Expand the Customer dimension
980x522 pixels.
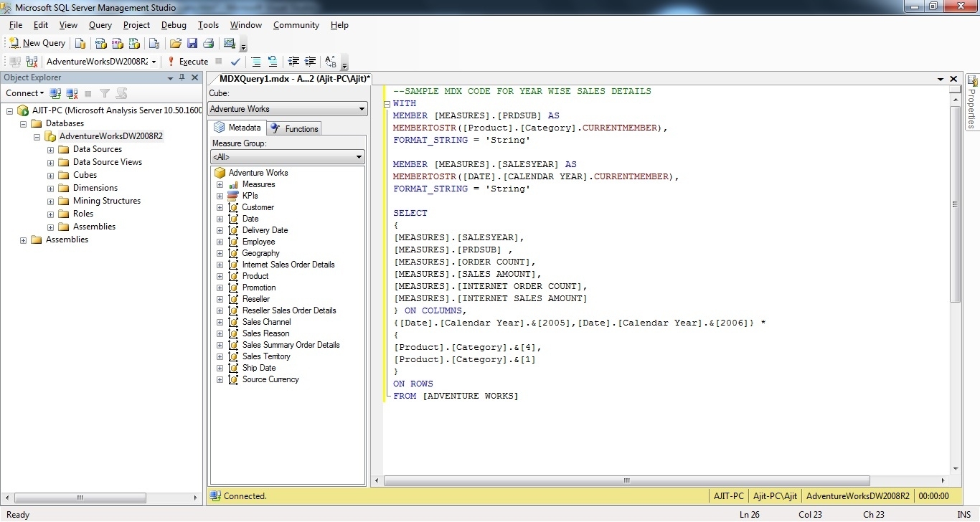(220, 207)
